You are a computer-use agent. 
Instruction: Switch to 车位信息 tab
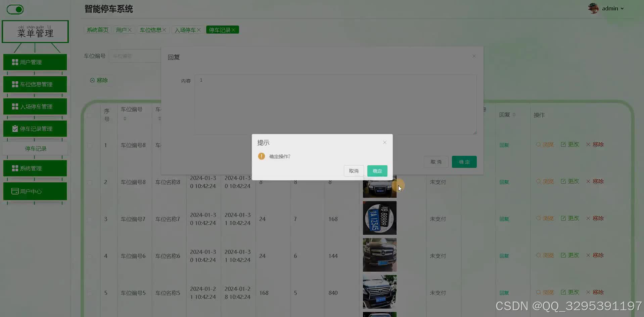[150, 30]
